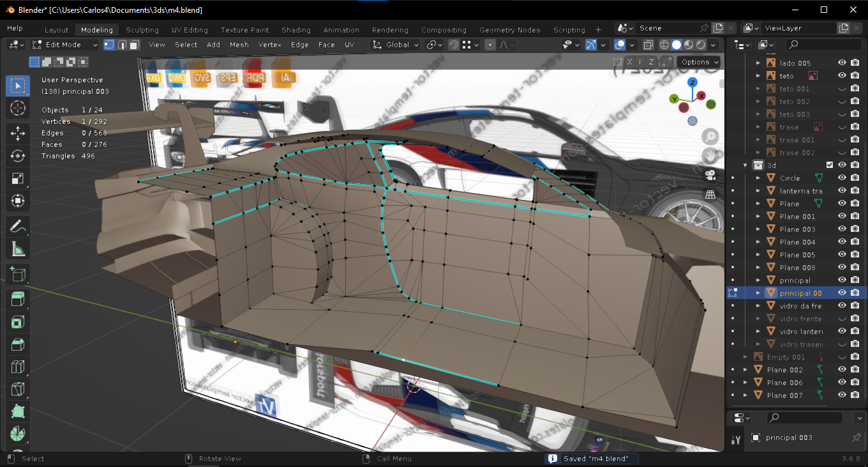Select the Measure tool

pyautogui.click(x=18, y=249)
